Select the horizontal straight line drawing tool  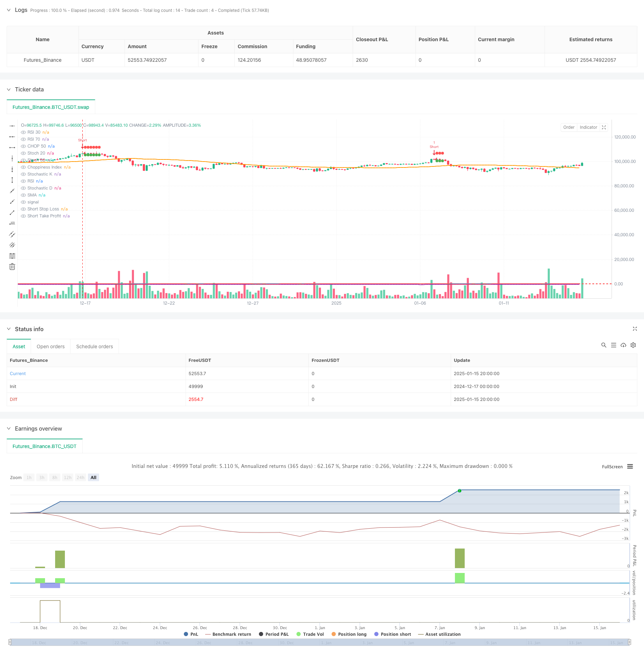coord(12,126)
